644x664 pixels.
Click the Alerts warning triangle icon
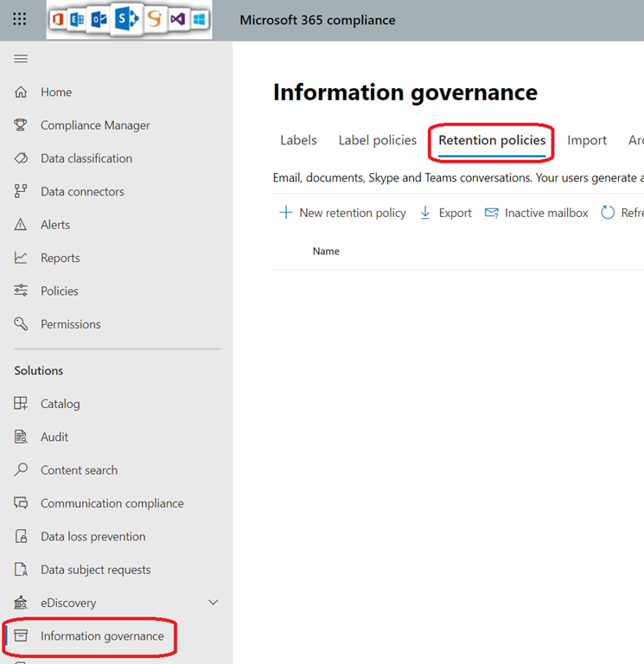pos(21,225)
